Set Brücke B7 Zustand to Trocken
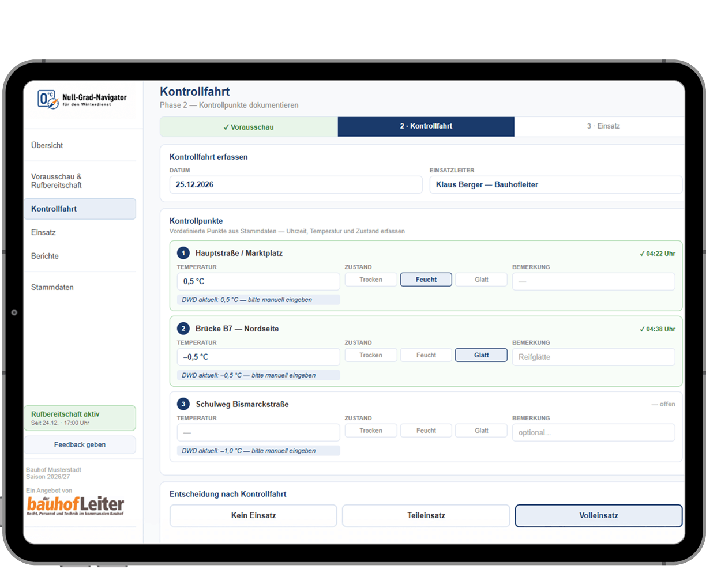The width and height of the screenshot is (706, 588). (x=371, y=355)
